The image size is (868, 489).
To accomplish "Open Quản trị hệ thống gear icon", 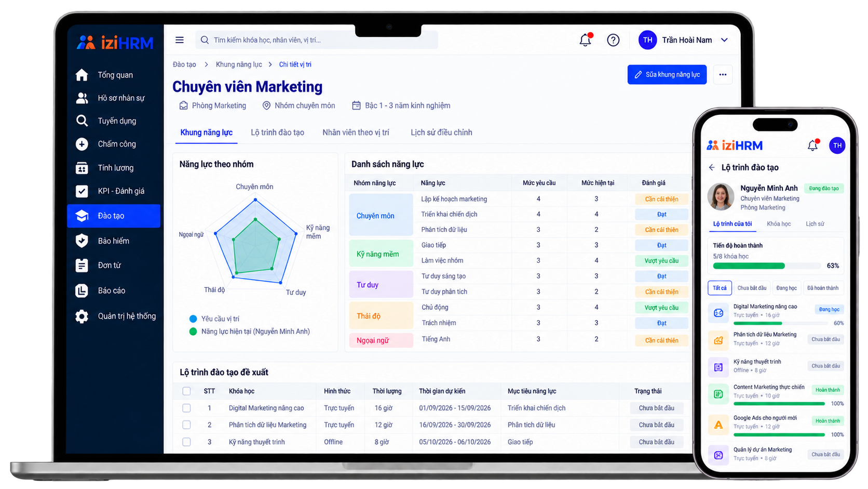I will point(82,316).
